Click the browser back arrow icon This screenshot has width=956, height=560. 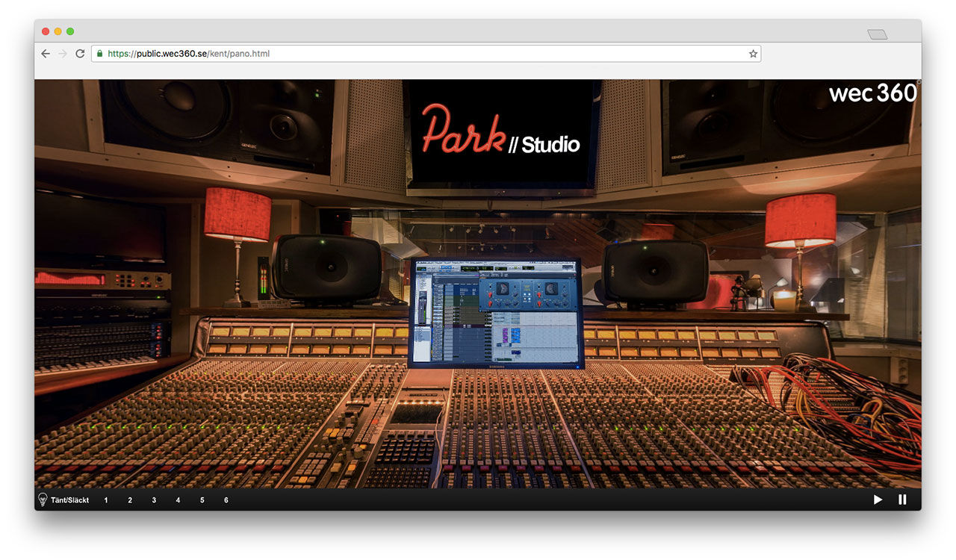tap(45, 53)
